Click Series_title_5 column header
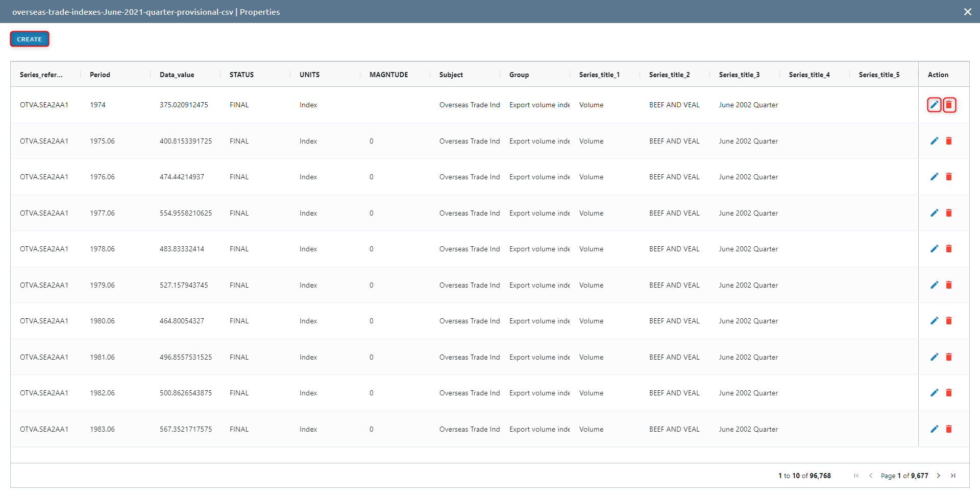Image resolution: width=980 pixels, height=495 pixels. (879, 75)
